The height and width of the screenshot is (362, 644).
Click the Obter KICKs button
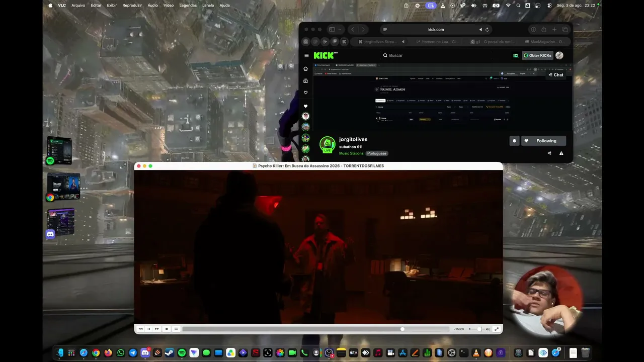tap(537, 55)
